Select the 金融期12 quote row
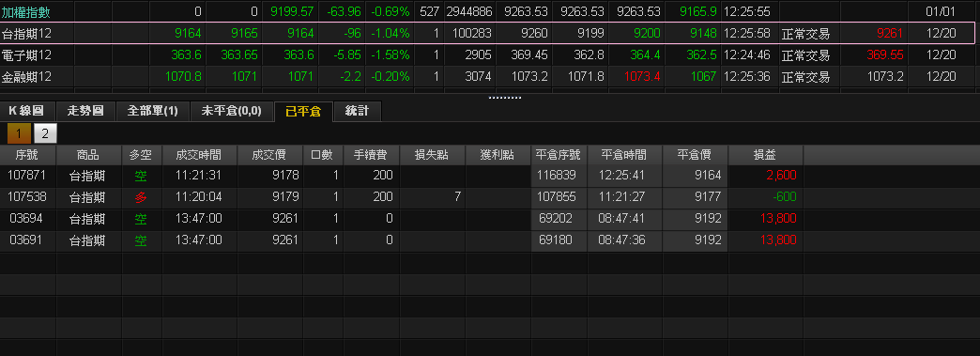Viewport: 980px width, 356px height. (x=487, y=77)
